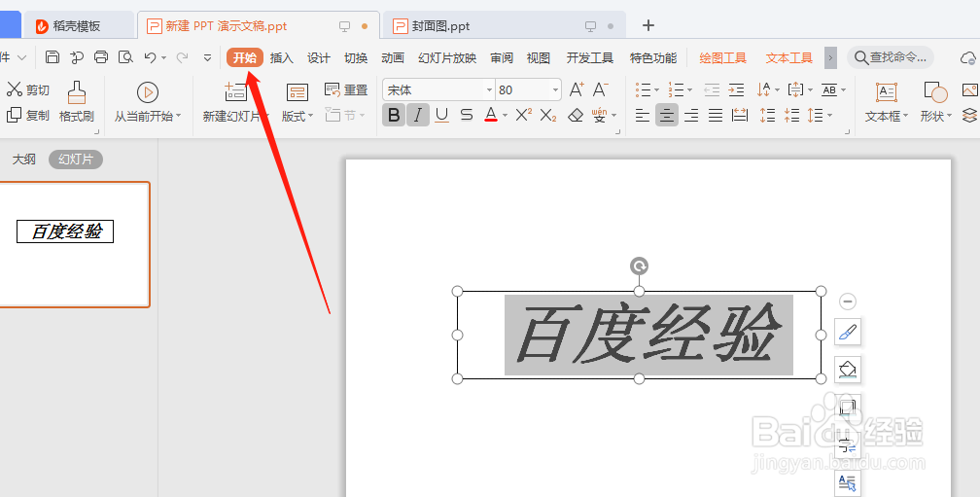Select the 幻灯片 slides panel view

pos(76,160)
